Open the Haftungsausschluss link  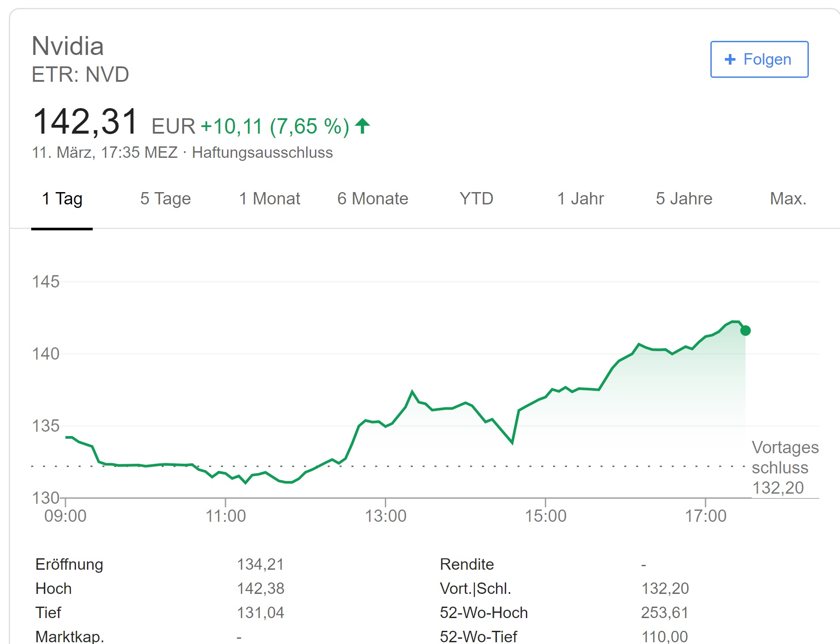click(262, 153)
